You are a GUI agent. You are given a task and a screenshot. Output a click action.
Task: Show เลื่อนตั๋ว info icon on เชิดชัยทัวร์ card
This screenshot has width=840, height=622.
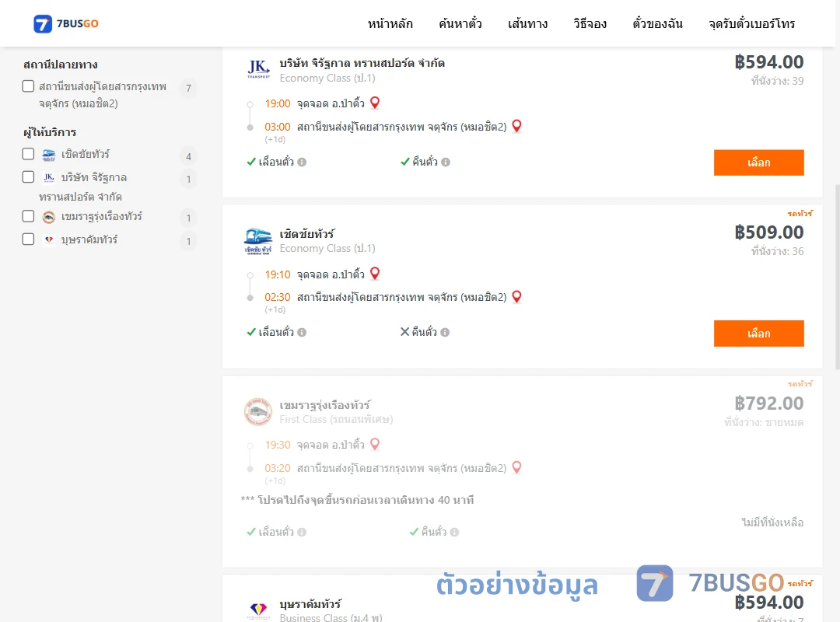tap(302, 332)
